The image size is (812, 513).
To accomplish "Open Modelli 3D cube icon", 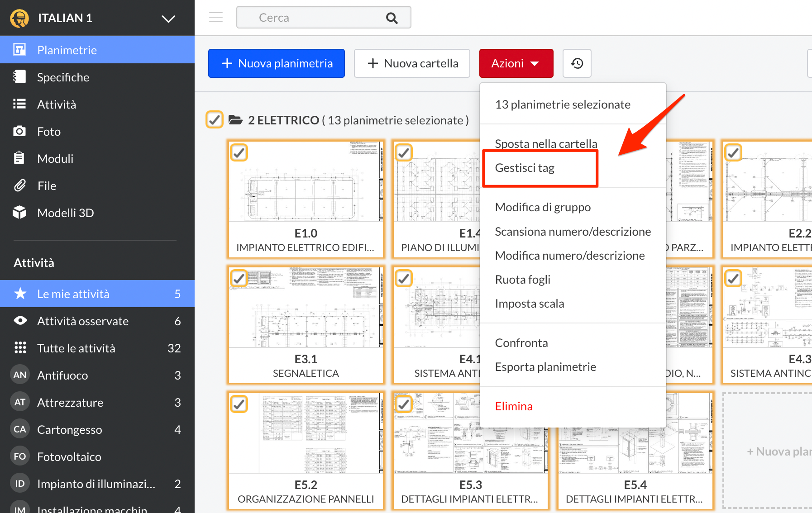I will tap(19, 213).
